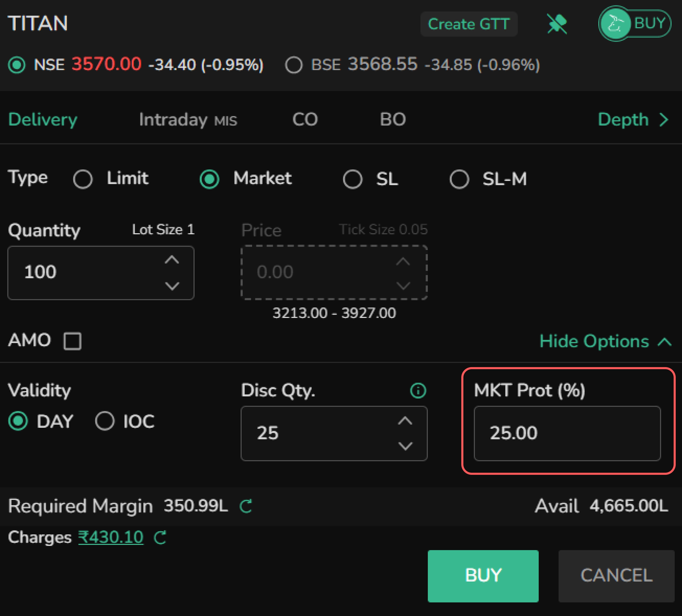Viewport: 682px width, 616px height.
Task: Toggle the BUY/SELL switch
Action: point(635,24)
